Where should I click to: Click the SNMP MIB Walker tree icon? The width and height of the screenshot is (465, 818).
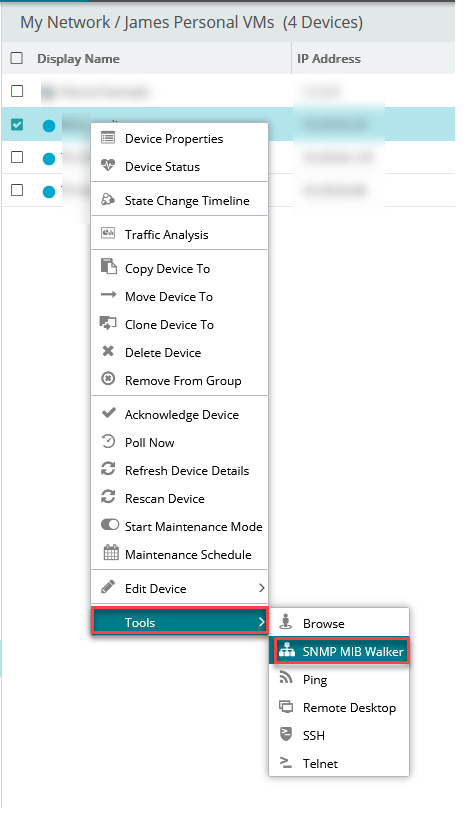pyautogui.click(x=287, y=651)
